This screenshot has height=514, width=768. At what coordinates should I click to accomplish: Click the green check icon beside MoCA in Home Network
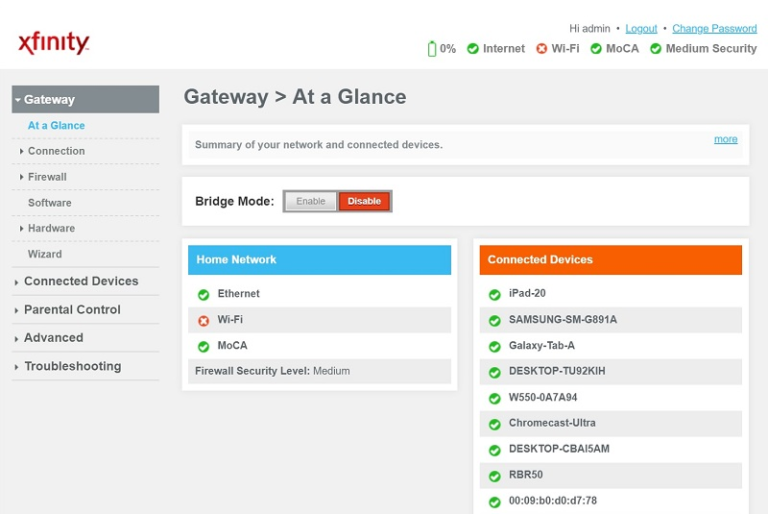coord(203,346)
